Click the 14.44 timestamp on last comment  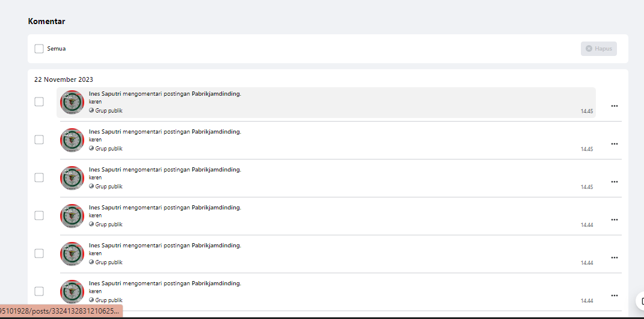pyautogui.click(x=586, y=301)
